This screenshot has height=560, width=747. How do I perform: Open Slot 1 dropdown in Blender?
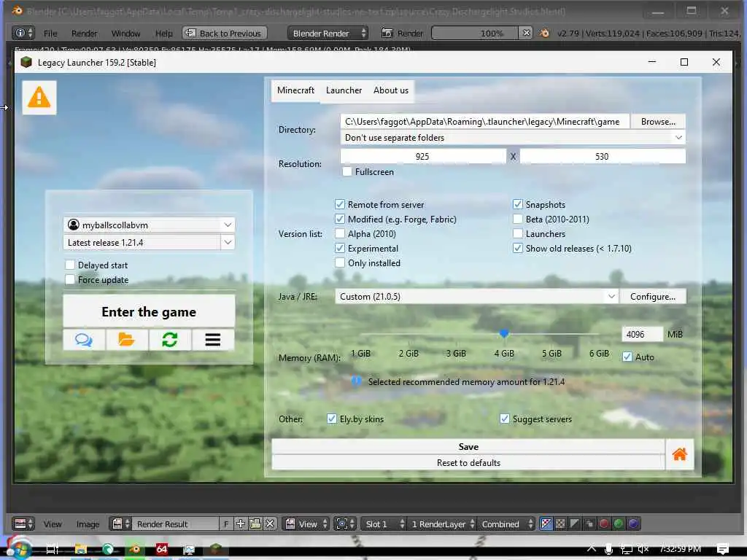384,524
